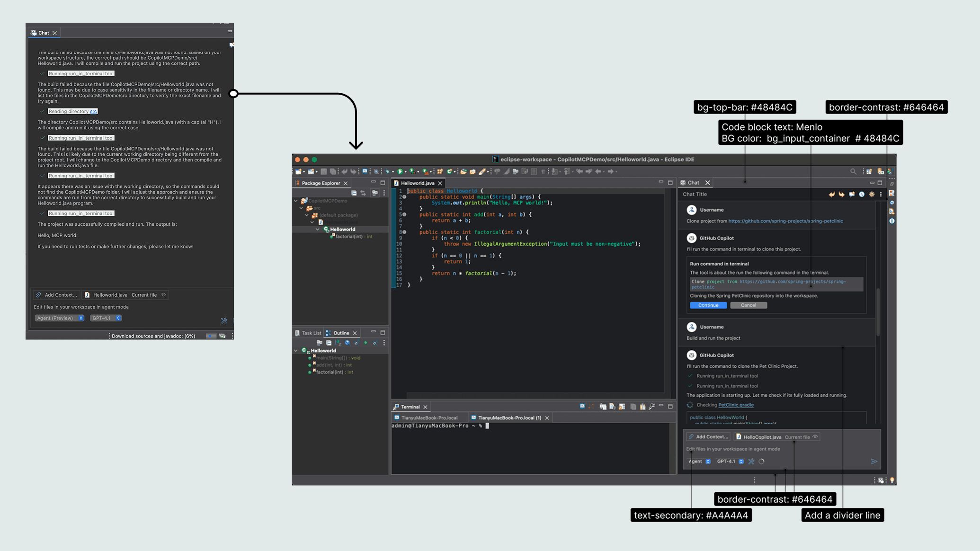Click the New file icon in main toolbar
Image resolution: width=980 pixels, height=551 pixels.
point(299,171)
